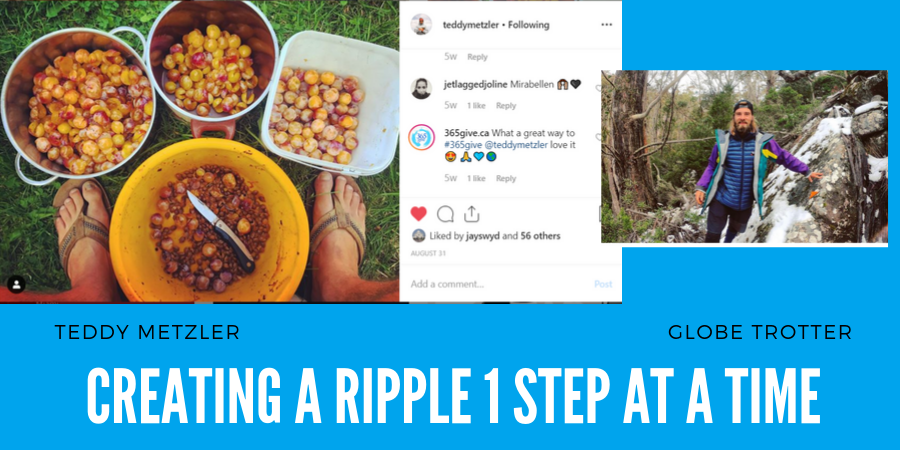This screenshot has width=900, height=450.
Task: Open jayswyd's profile from Liked by
Action: click(x=484, y=236)
